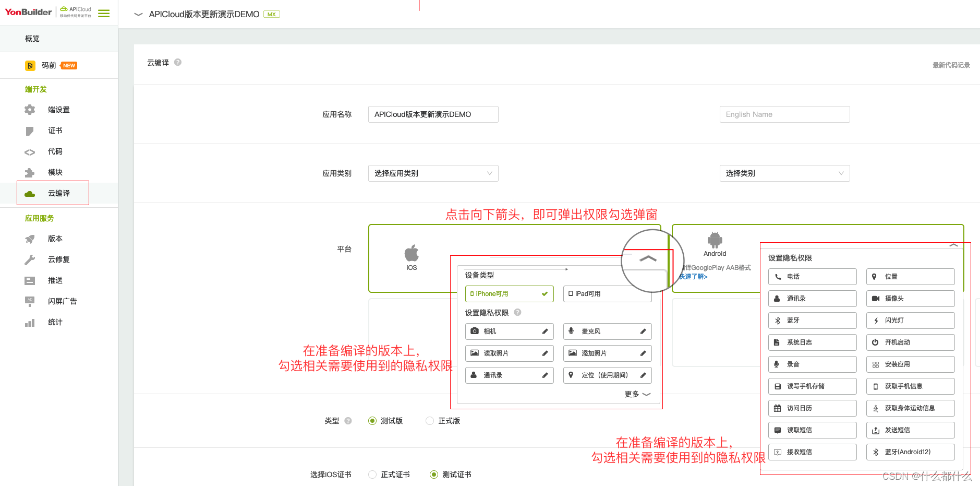Toggle the Android 位置 permission
This screenshot has width=980, height=486.
[x=910, y=277]
